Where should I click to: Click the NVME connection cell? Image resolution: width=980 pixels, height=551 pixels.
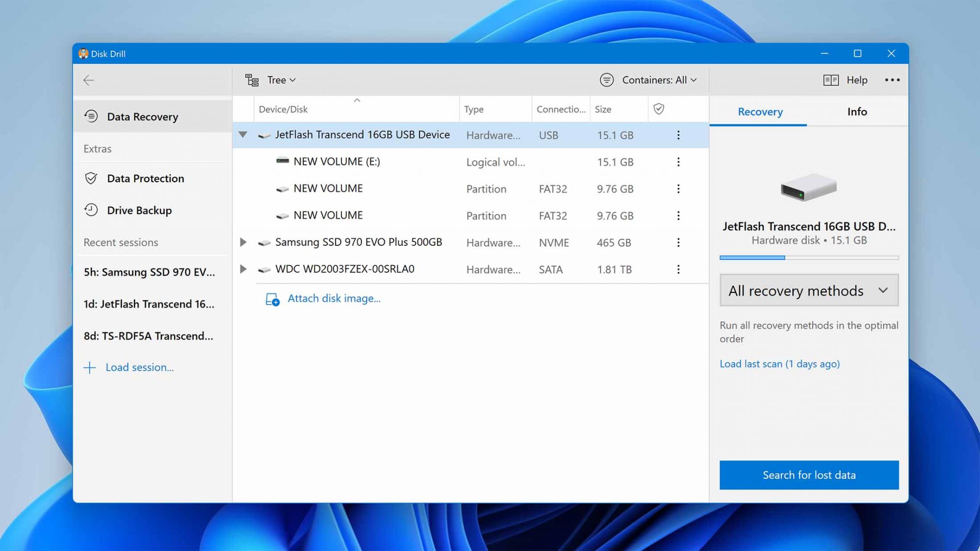pyautogui.click(x=554, y=242)
